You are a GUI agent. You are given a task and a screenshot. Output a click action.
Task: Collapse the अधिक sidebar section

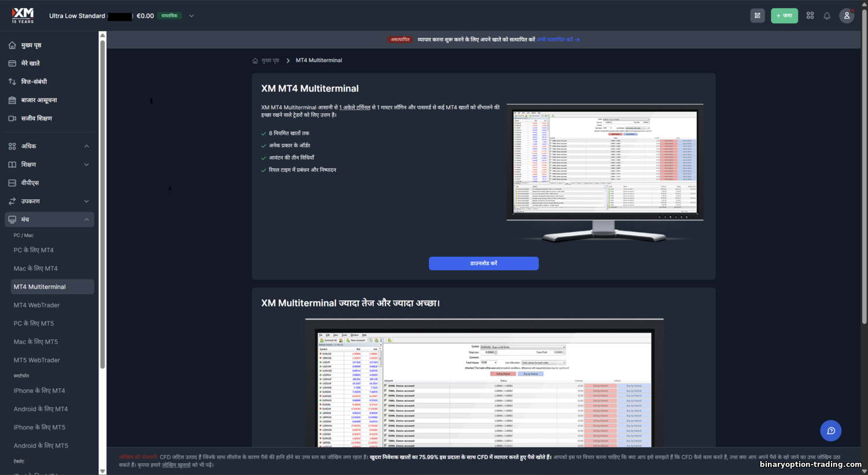pyautogui.click(x=87, y=146)
